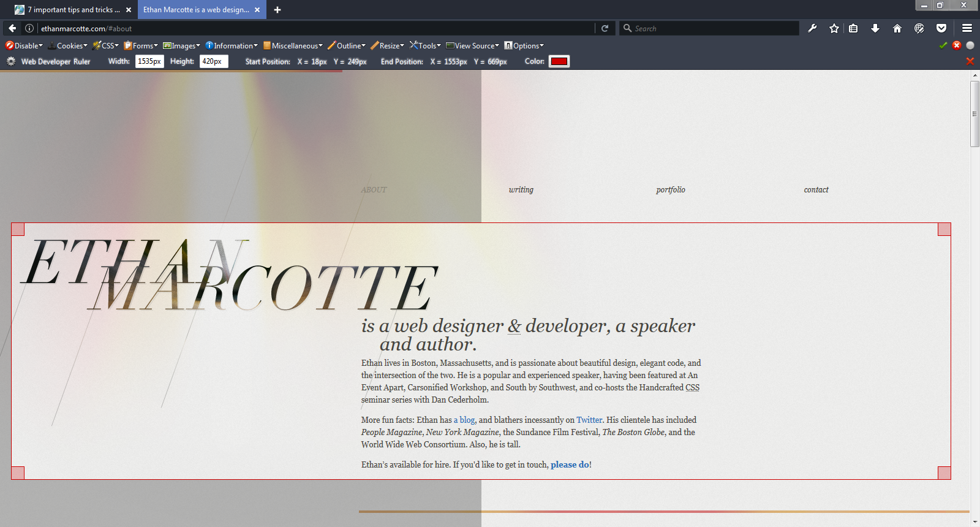This screenshot has height=527, width=980.
Task: Open the Miscellaneous dropdown menu
Action: point(293,45)
